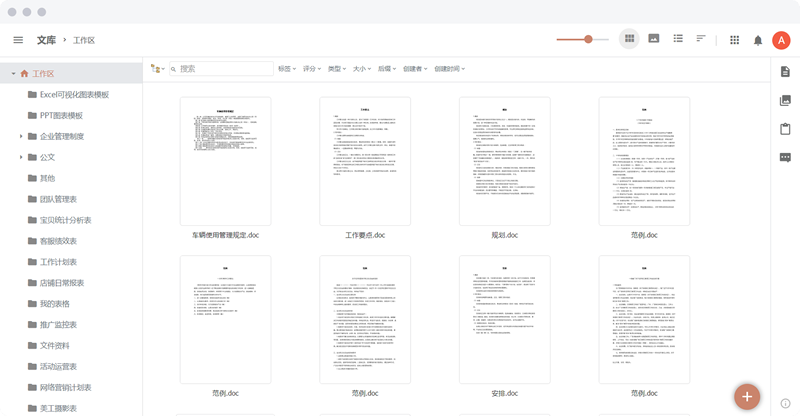
Task: Open the notifications bell
Action: click(x=758, y=40)
